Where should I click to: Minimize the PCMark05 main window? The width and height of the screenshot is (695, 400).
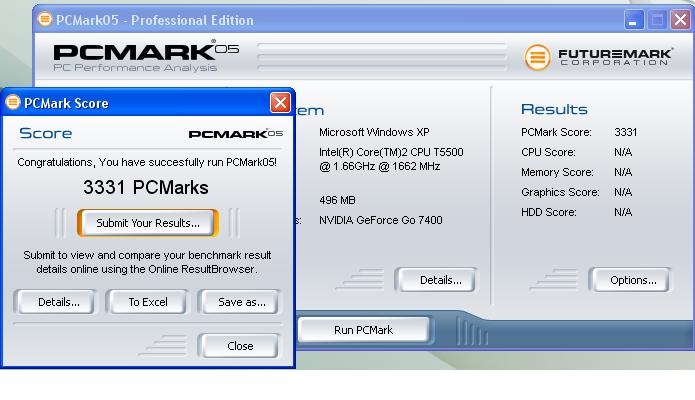(634, 20)
